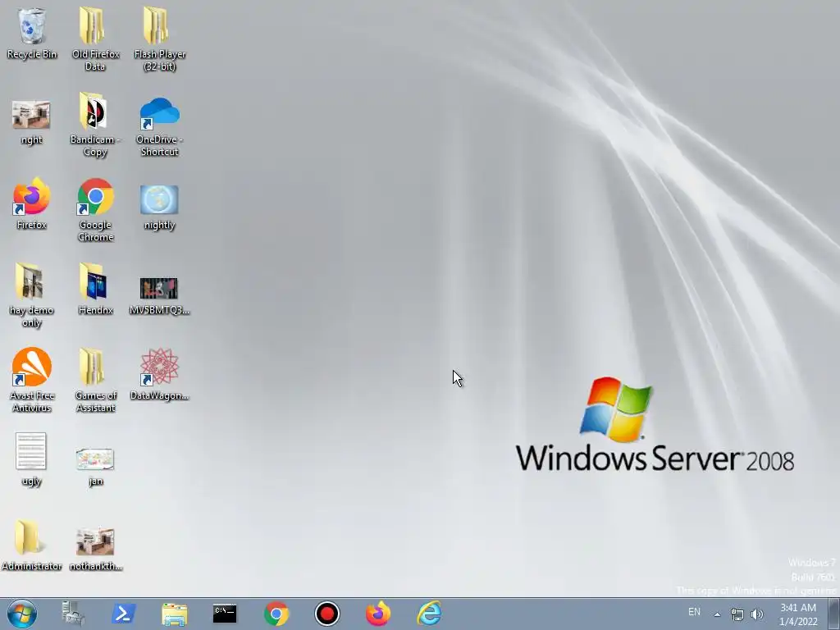Open the Windows Start menu
Viewport: 840px width, 630px height.
(22, 614)
